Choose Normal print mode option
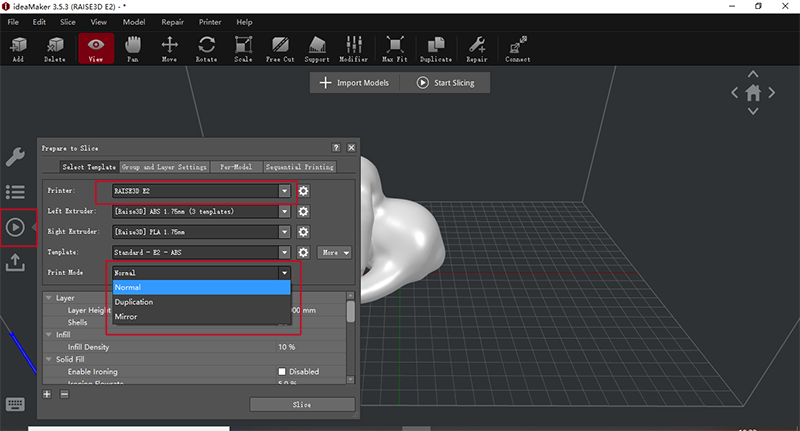800x431 pixels. click(201, 287)
